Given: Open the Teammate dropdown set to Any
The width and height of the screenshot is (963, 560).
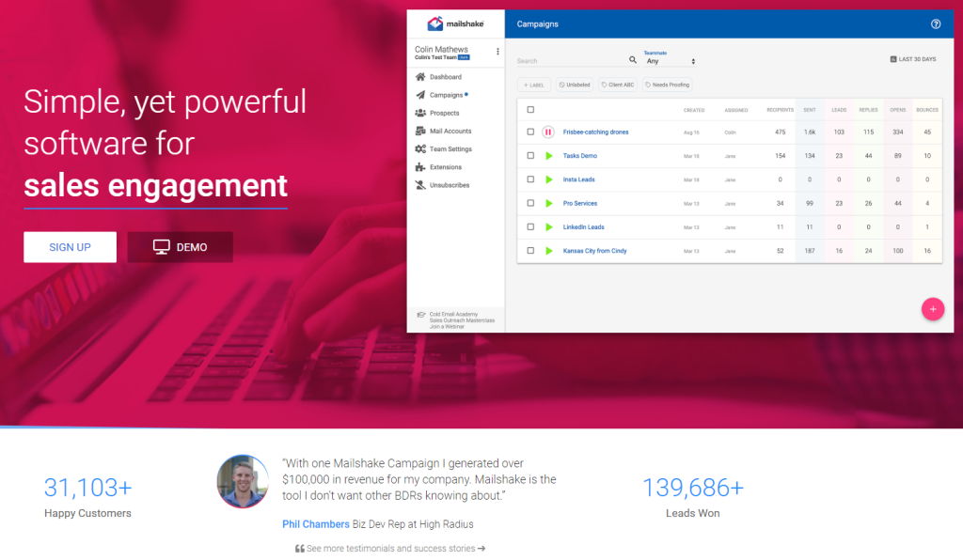Looking at the screenshot, I should coord(670,61).
